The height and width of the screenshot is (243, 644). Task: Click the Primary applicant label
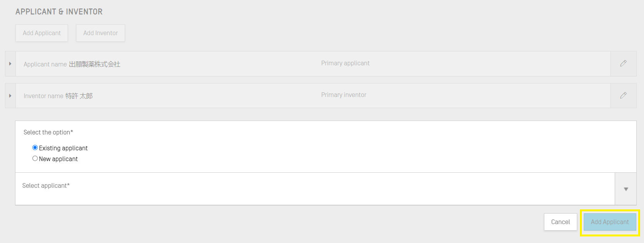[x=345, y=63]
